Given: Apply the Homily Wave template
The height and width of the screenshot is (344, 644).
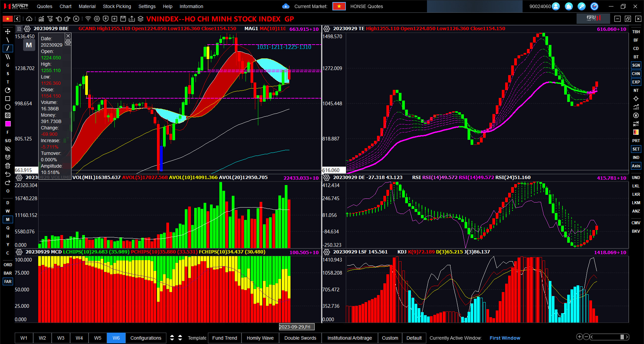Looking at the screenshot, I should (x=260, y=338).
